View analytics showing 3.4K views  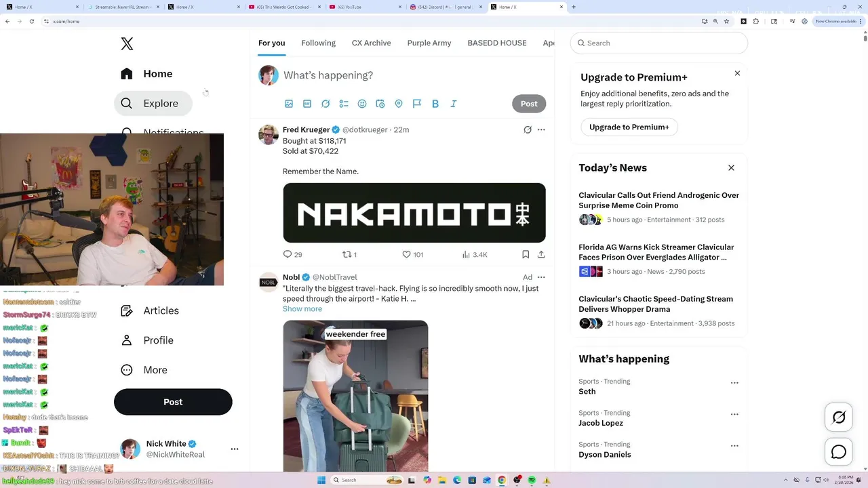click(475, 254)
